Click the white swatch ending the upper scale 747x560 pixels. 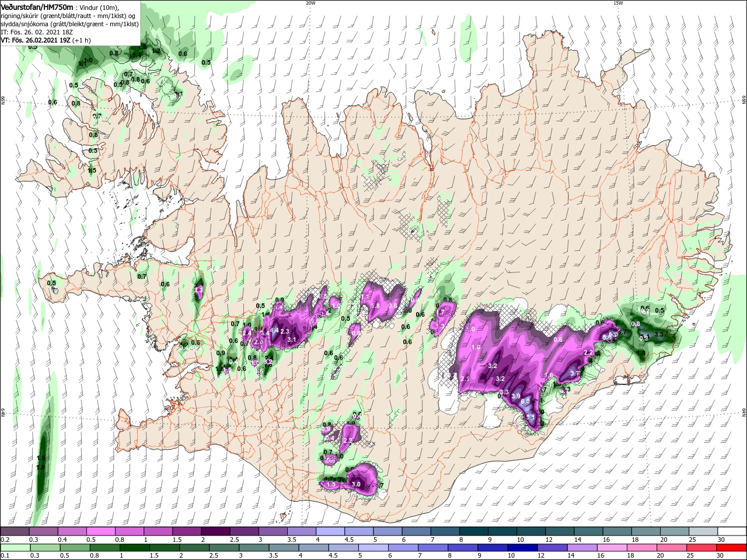tap(732, 531)
